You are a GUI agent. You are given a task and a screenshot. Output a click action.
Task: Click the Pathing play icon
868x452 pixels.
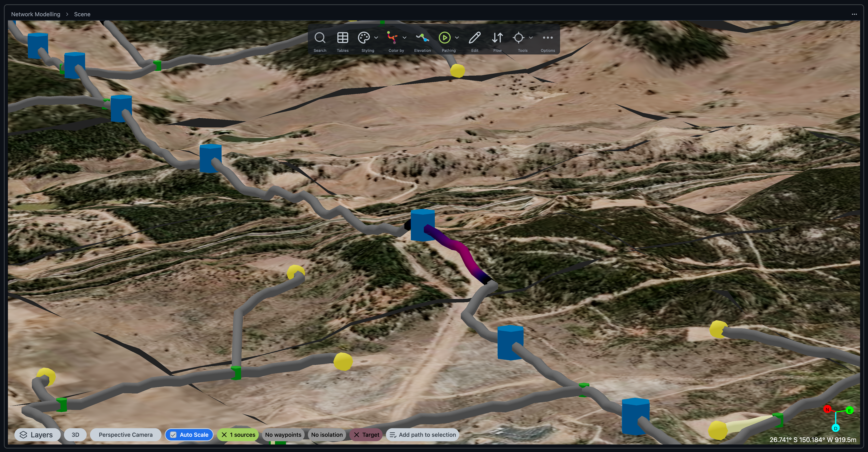tap(444, 38)
